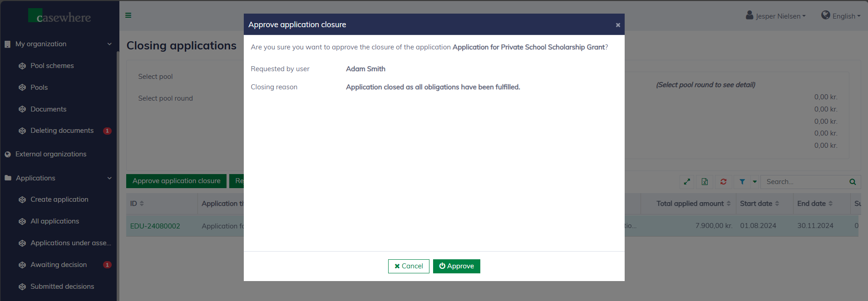Click the expand fullscreen table icon

pos(687,182)
